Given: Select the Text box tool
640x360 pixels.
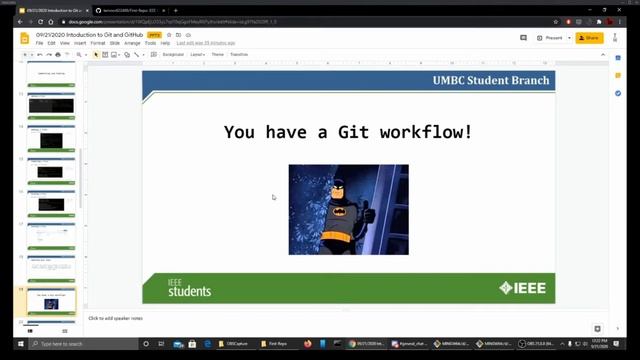Looking at the screenshot, I should click(x=105, y=55).
